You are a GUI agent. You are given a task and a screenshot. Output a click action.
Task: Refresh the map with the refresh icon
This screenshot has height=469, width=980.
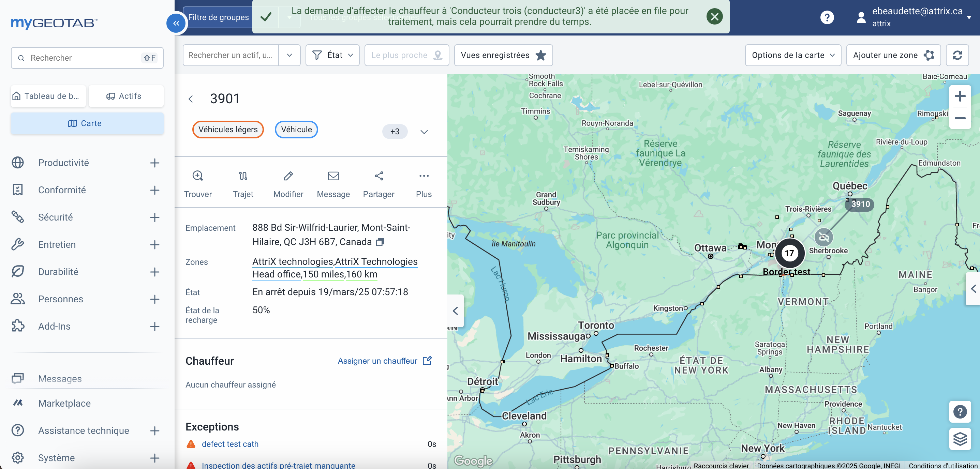coord(957,56)
